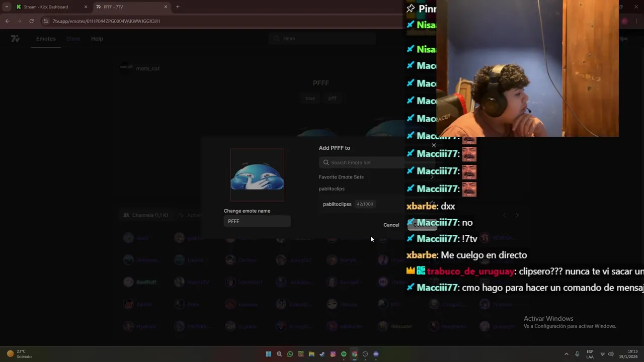This screenshot has height=362, width=644.
Task: Click the PFFF emote preview image
Action: click(257, 175)
